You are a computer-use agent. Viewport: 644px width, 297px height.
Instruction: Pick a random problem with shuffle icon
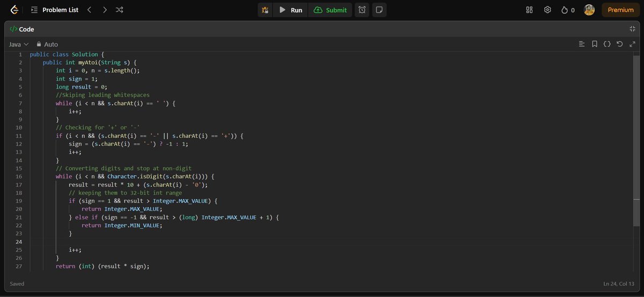click(120, 10)
